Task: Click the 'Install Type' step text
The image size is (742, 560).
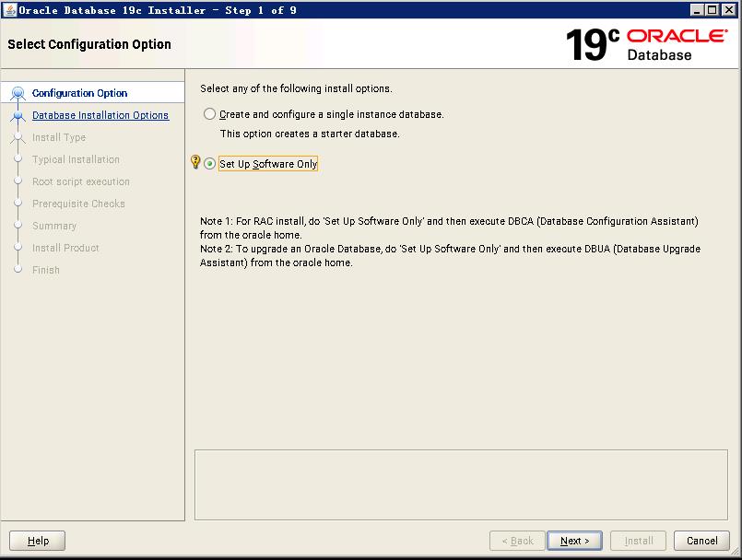Action: [x=59, y=137]
